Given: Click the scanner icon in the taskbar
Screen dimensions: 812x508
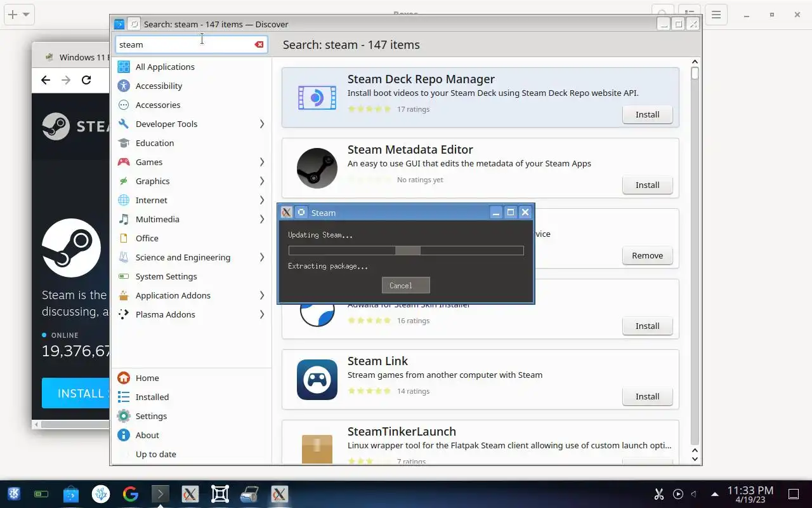Looking at the screenshot, I should pyautogui.click(x=250, y=493).
